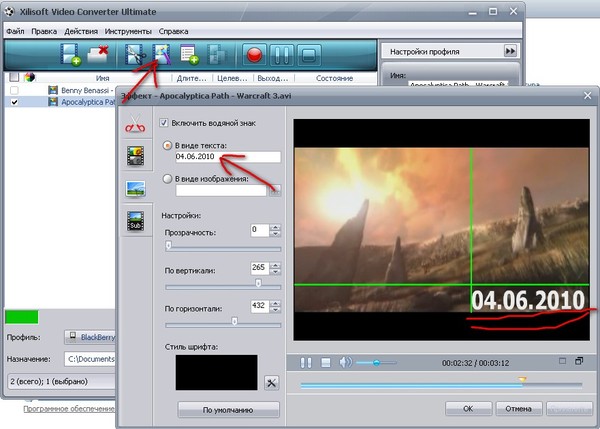Click the Apocalyptica file type icon

coord(53,102)
